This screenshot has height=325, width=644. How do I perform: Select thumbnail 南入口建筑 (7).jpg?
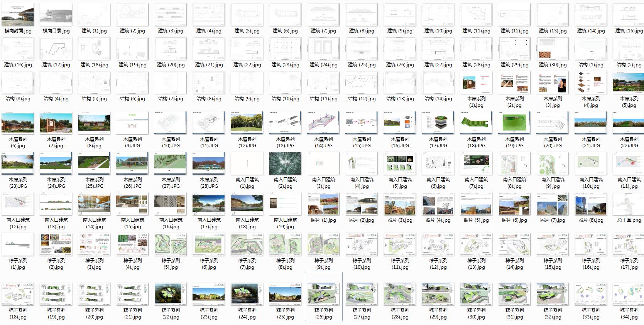click(x=476, y=164)
